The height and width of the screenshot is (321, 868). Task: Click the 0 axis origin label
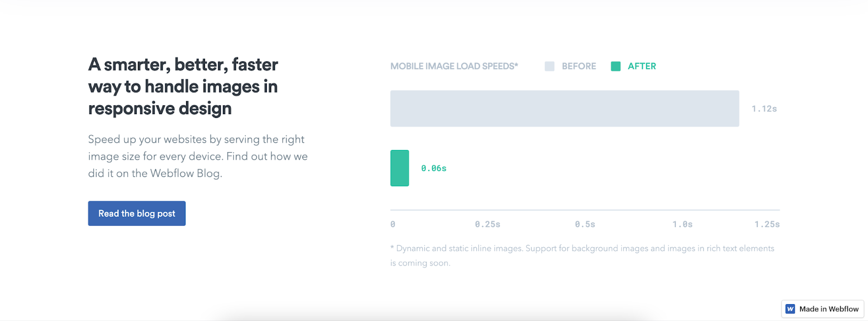point(393,224)
